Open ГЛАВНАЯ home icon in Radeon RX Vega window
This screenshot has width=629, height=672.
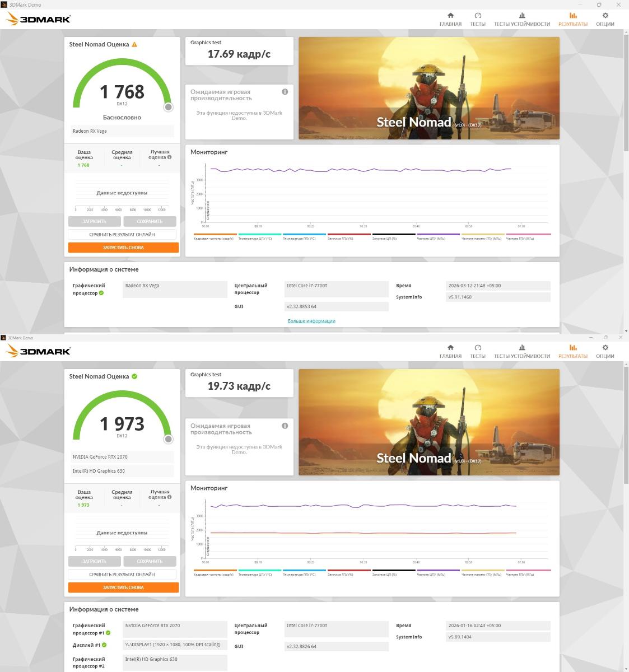450,16
